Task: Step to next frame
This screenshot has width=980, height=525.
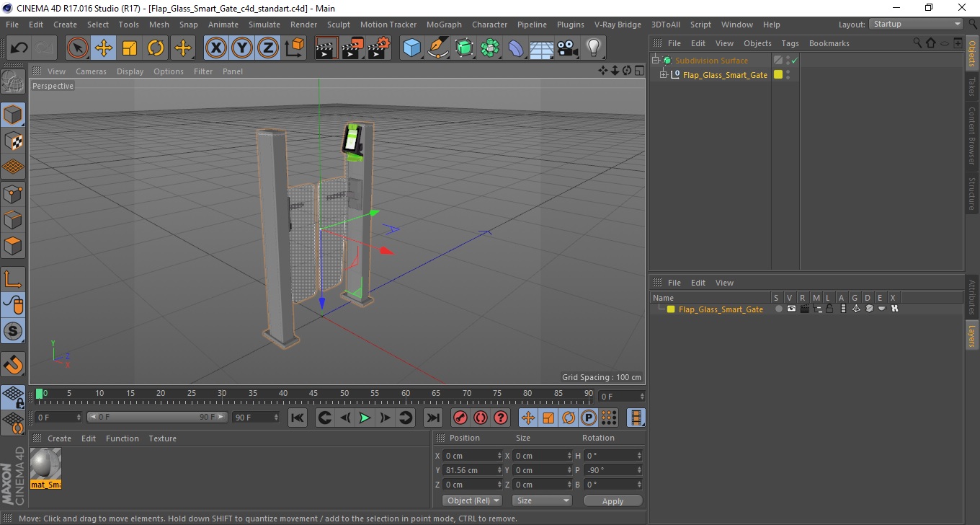Action: (x=386, y=418)
